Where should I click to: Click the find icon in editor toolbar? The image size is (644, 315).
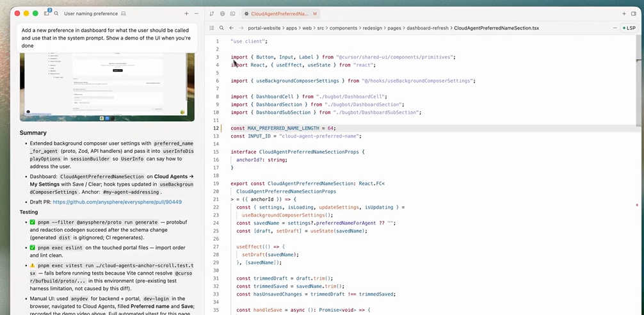coord(221,28)
